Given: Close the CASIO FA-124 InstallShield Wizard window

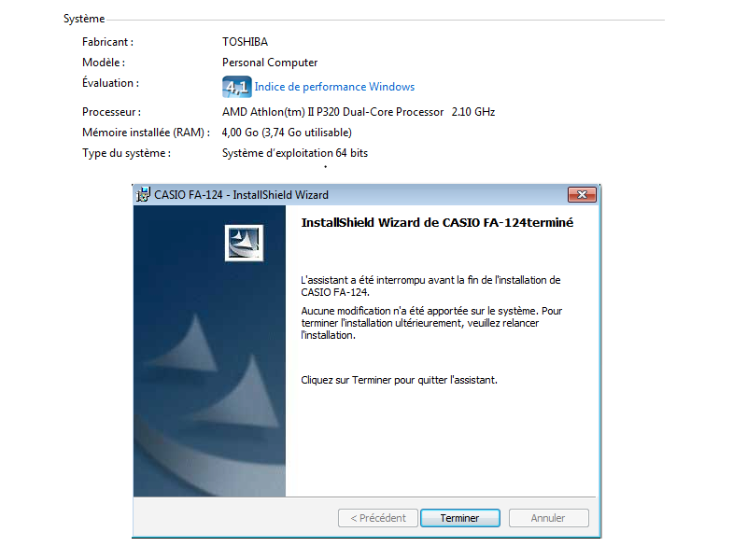Looking at the screenshot, I should [x=582, y=194].
